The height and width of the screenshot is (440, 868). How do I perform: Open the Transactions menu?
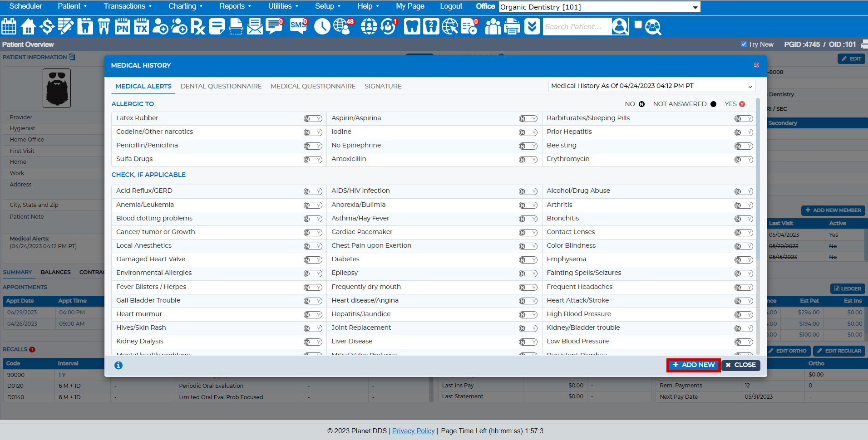point(128,6)
